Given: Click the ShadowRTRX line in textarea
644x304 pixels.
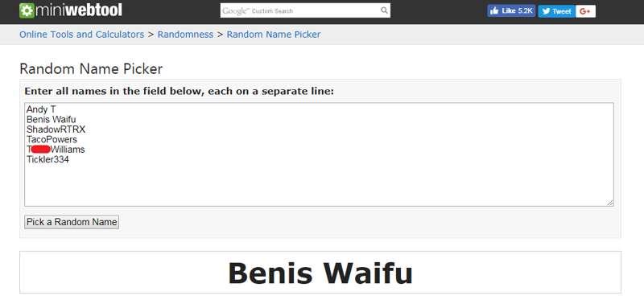Looking at the screenshot, I should coord(56,129).
